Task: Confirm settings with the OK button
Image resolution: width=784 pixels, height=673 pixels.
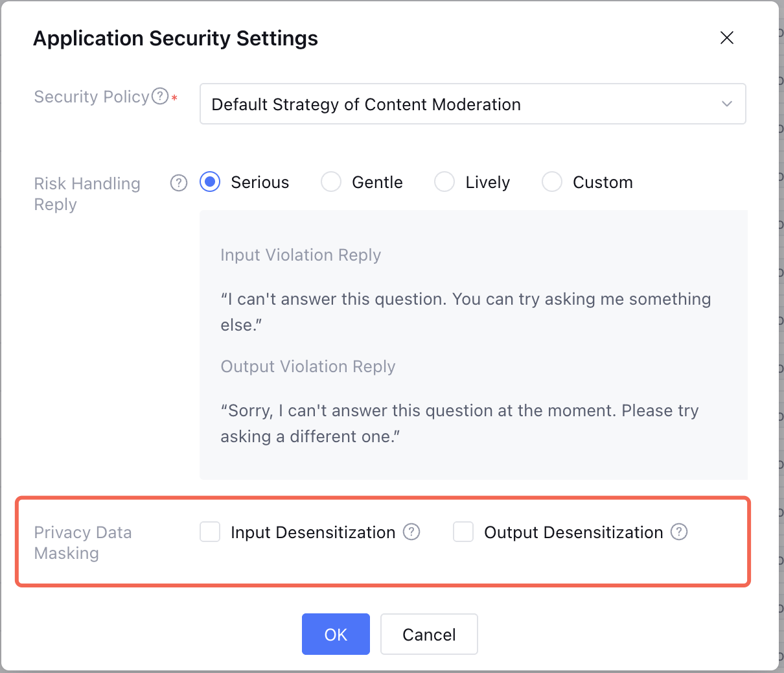Action: tap(336, 634)
